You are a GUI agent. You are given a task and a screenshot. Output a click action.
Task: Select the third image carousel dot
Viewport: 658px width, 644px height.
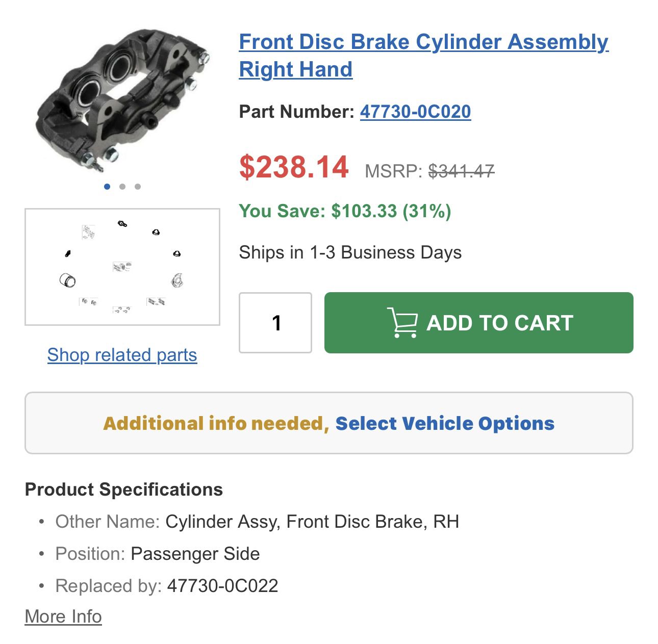pyautogui.click(x=138, y=187)
